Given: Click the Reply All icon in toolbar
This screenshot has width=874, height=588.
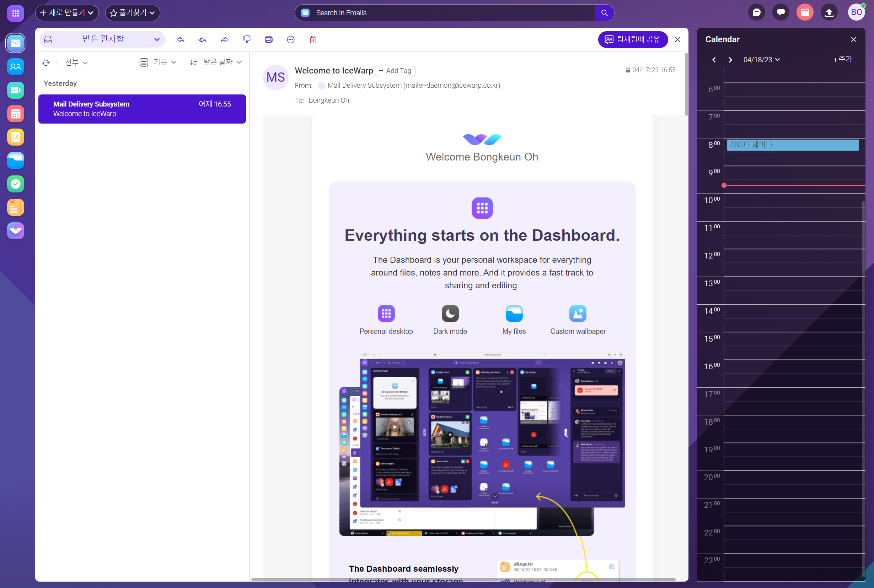Looking at the screenshot, I should pyautogui.click(x=203, y=39).
